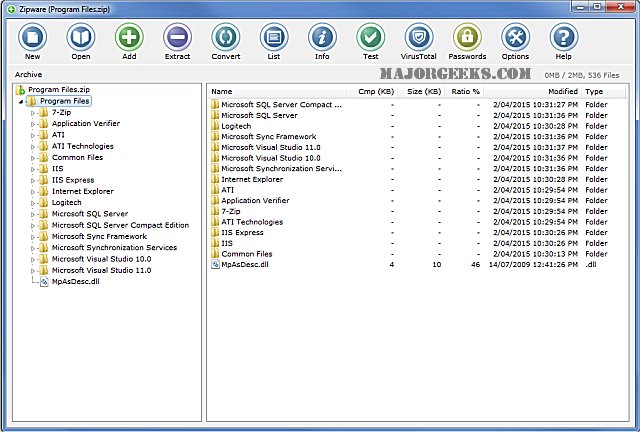640x432 pixels.
Task: Select Microsoft SQL Server Compact row in list
Action: pos(416,105)
